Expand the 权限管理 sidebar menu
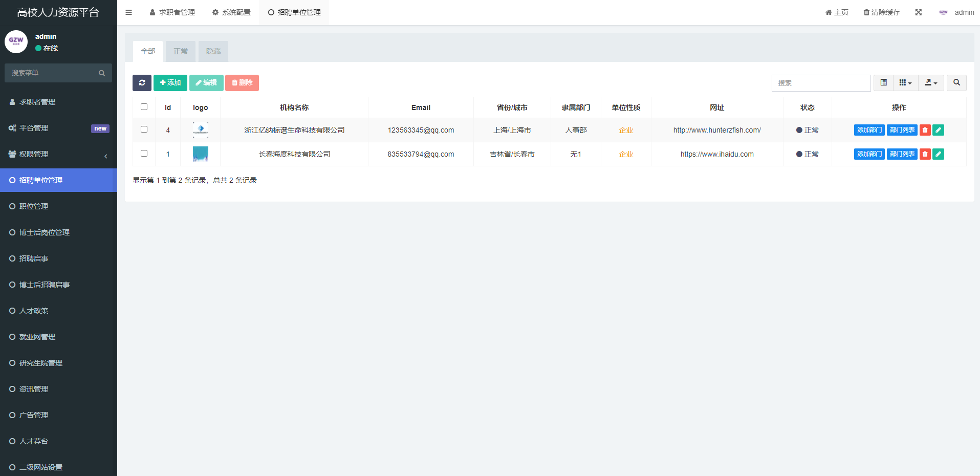The image size is (980, 476). pyautogui.click(x=58, y=154)
